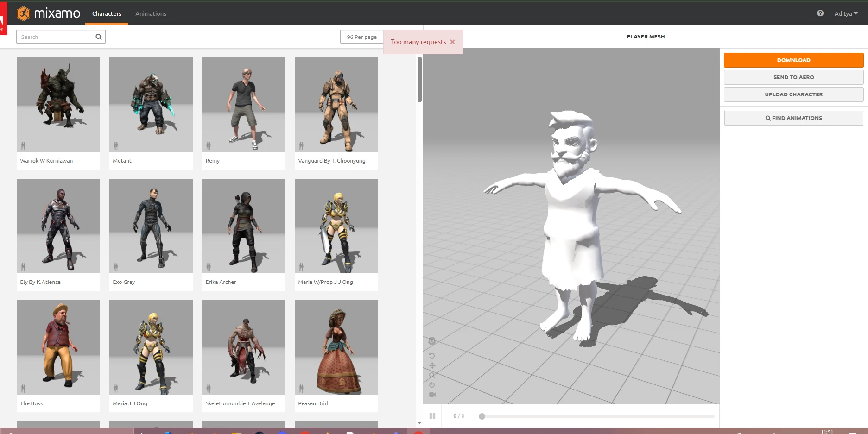Image resolution: width=868 pixels, height=434 pixels.
Task: Click the Mixamo logo icon
Action: [23, 13]
